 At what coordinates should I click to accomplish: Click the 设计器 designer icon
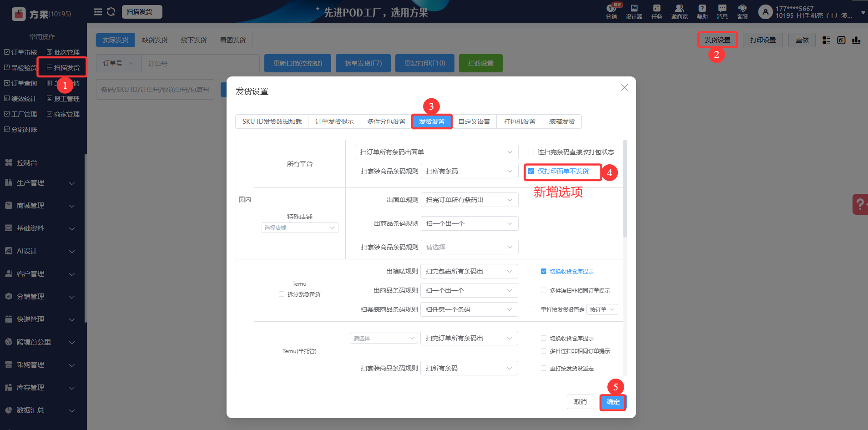(634, 11)
